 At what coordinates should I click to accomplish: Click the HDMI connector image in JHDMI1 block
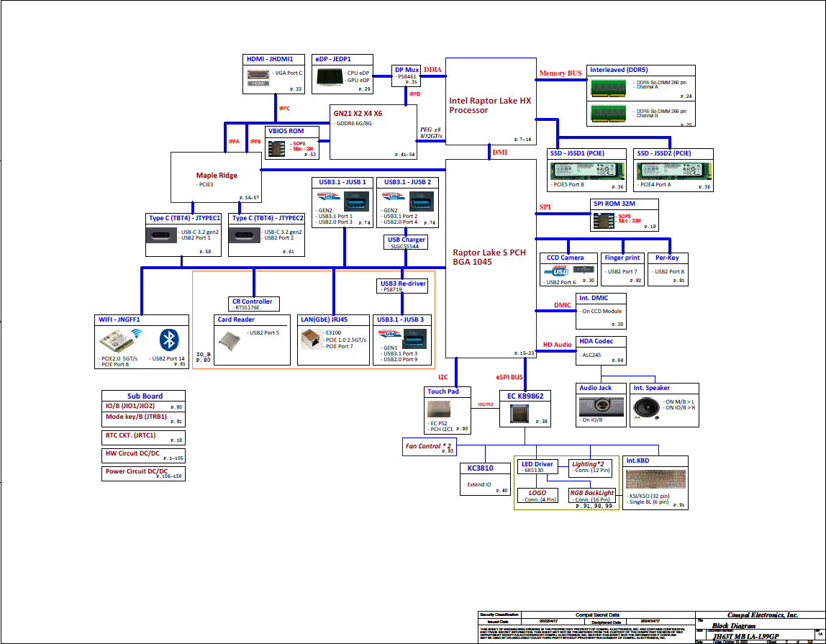pyautogui.click(x=258, y=77)
